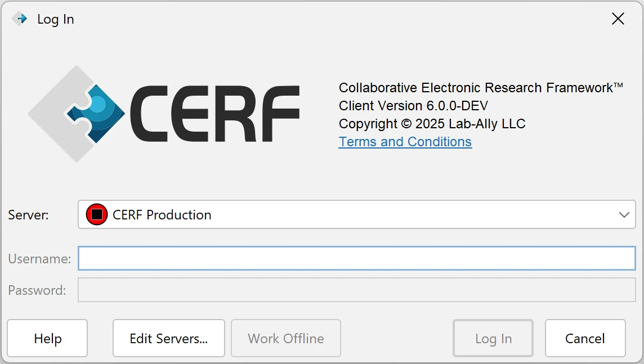
Task: Click the Collaborative Electronic Research Framework heading
Action: click(x=481, y=88)
